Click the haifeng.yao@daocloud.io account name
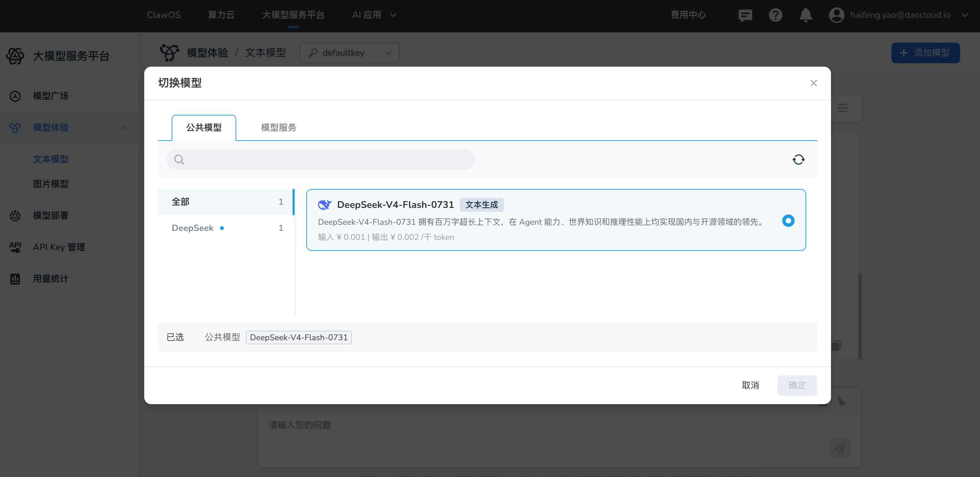The image size is (980, 477). tap(900, 15)
